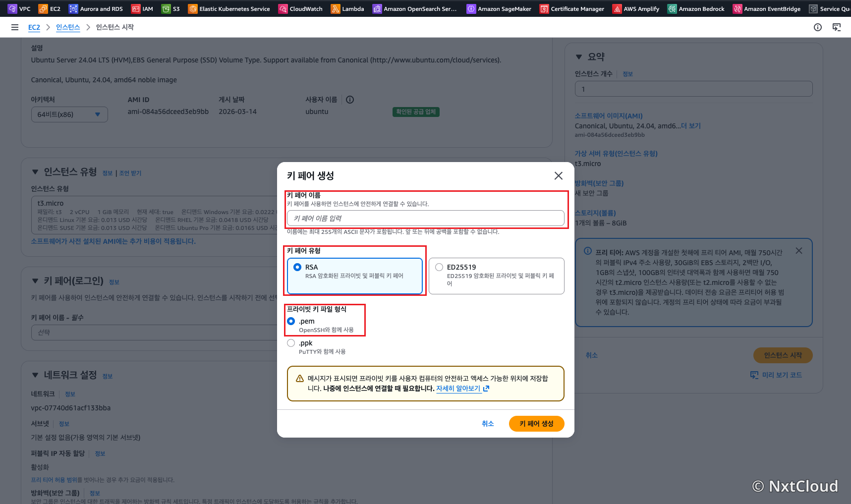The image size is (851, 504).
Task: Click 정보 link beside 퍼블릭 IP 자동 할당
Action: pyautogui.click(x=100, y=453)
